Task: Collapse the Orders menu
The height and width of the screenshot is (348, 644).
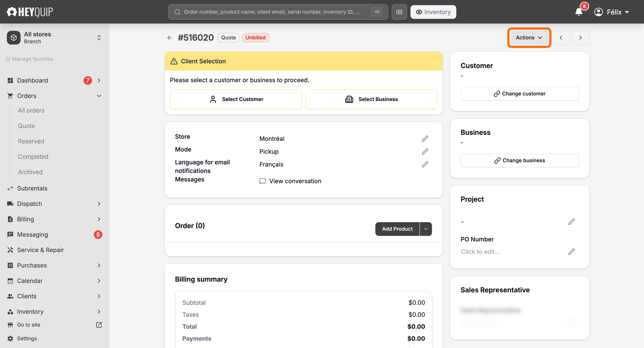Action: click(x=99, y=96)
